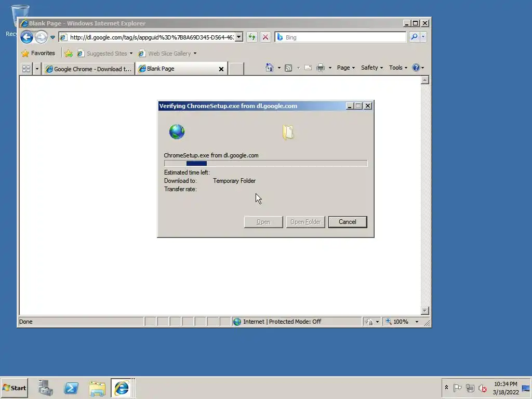Open the search provider dropdown arrow
Screen dimensions: 532x399
coord(423,37)
